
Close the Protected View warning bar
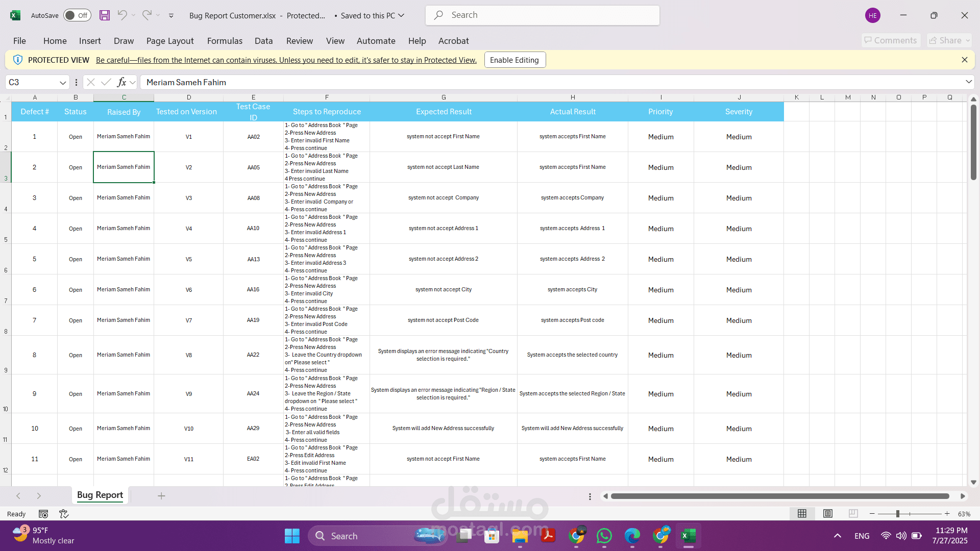click(x=965, y=60)
